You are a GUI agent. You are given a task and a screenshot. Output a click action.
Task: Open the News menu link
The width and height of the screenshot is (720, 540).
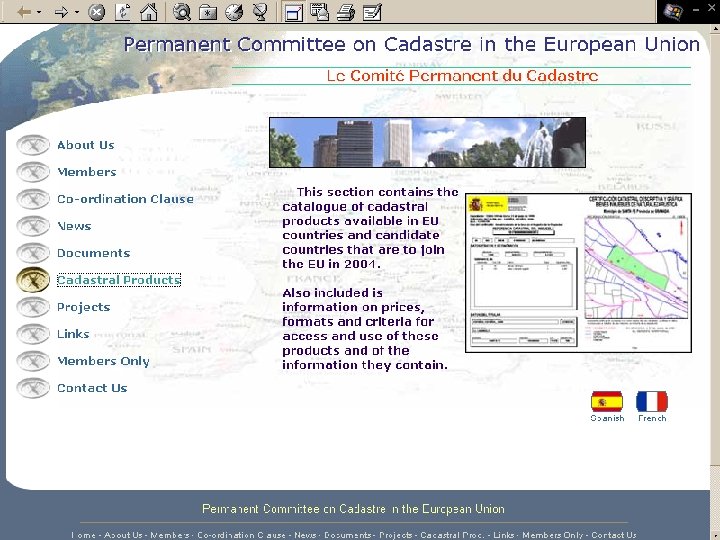74,226
